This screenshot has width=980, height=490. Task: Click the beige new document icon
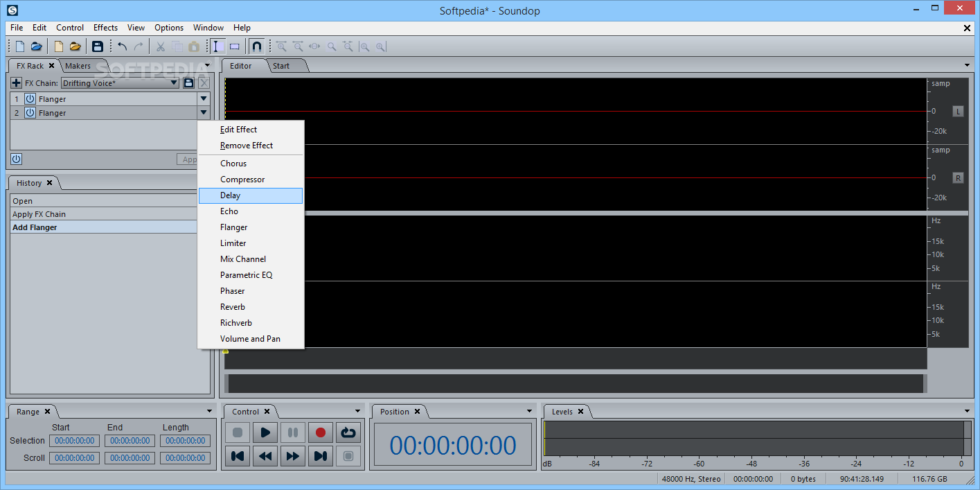point(59,46)
